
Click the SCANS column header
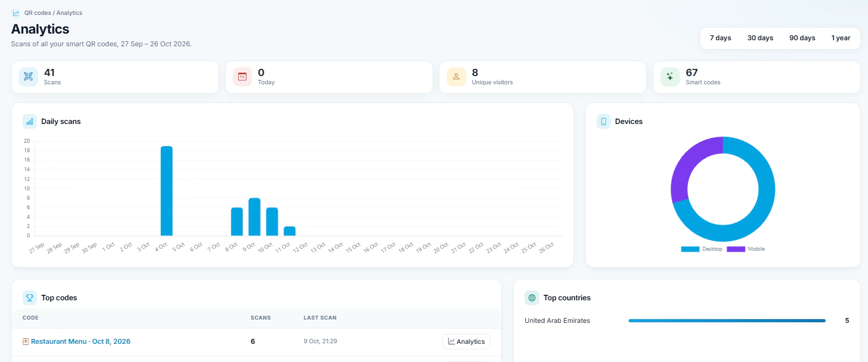(x=261, y=318)
